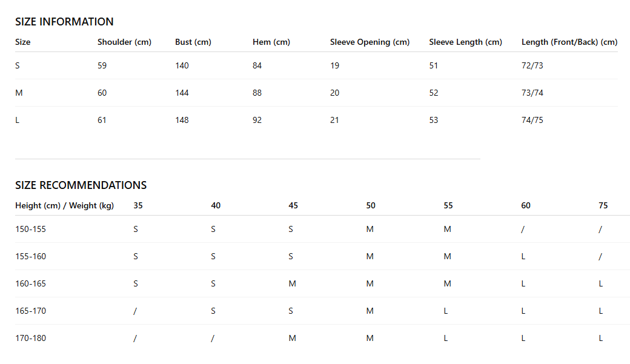The height and width of the screenshot is (364, 630).
Task: Click the Sleeve Opening (cm) header
Action: coord(370,42)
